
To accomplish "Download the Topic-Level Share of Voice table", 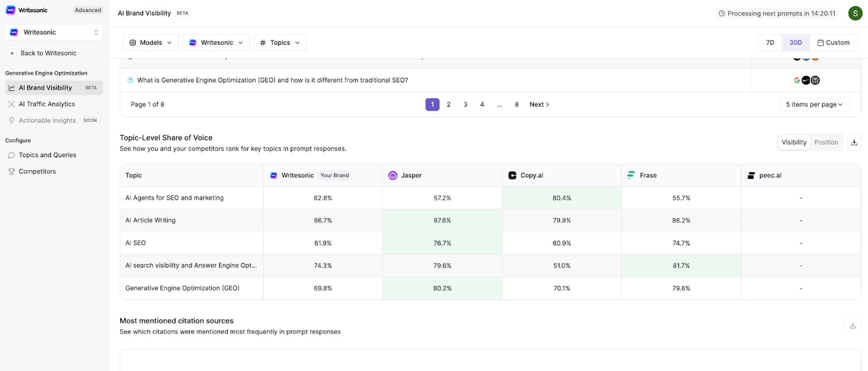I will [854, 143].
